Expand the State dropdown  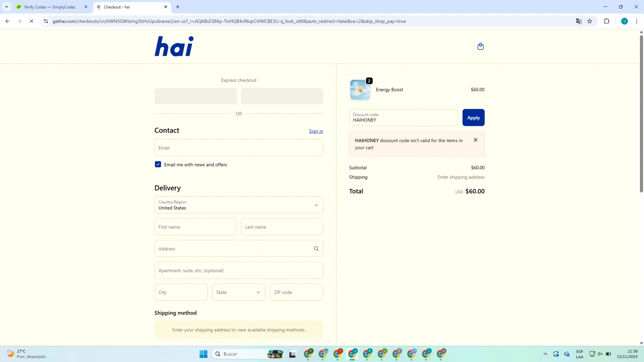click(239, 292)
